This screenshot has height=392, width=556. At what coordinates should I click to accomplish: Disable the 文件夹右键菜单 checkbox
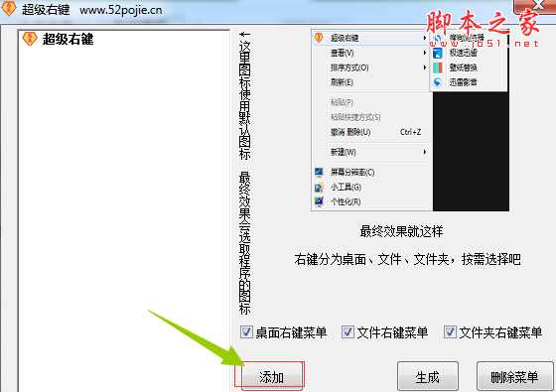(x=450, y=332)
